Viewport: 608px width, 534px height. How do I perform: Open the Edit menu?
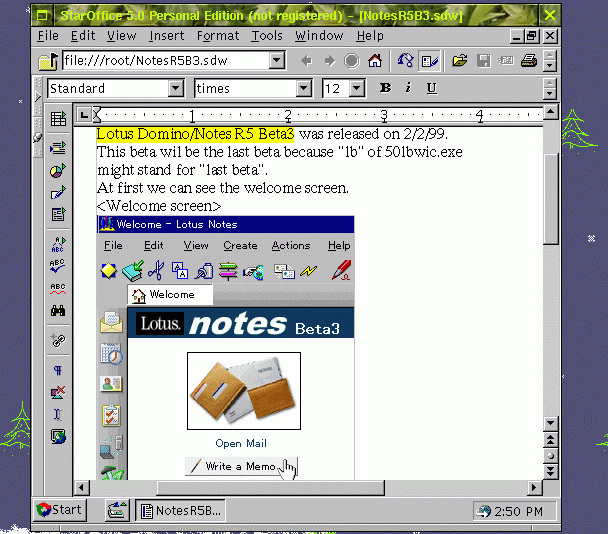[83, 36]
